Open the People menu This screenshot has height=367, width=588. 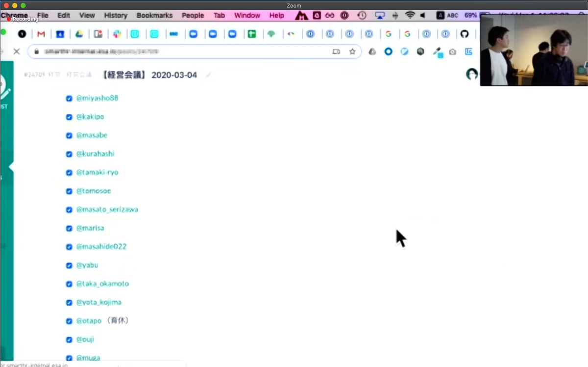pos(193,16)
